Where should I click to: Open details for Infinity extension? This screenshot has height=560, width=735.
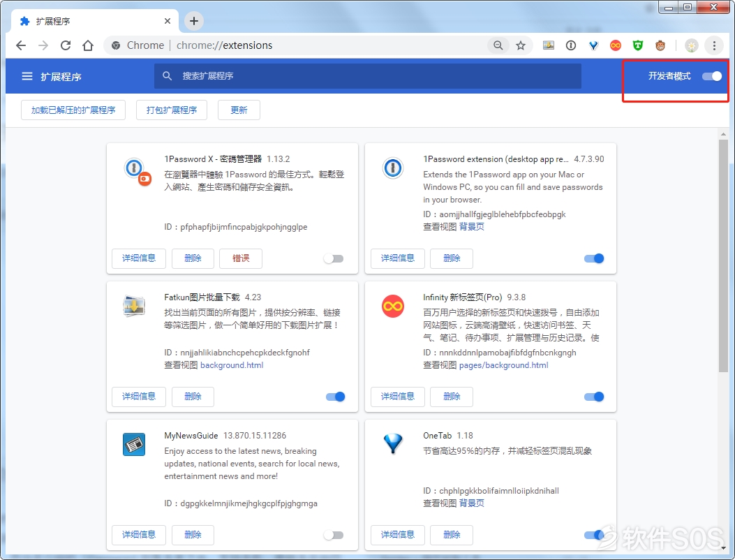pyautogui.click(x=397, y=397)
